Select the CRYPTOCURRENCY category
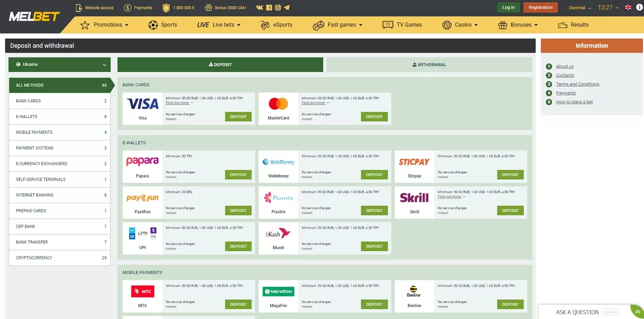Image resolution: width=644 pixels, height=319 pixels. 59,258
